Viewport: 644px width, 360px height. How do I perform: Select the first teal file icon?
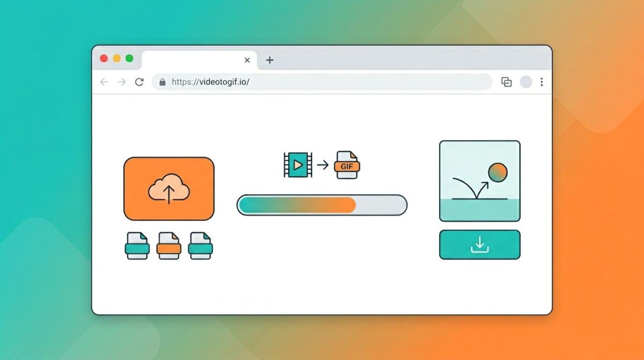pyautogui.click(x=137, y=246)
